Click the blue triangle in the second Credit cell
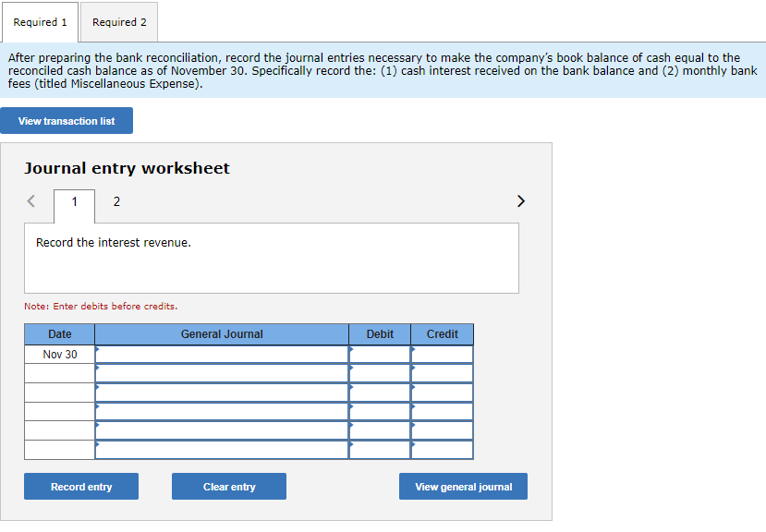This screenshot has height=532, width=766. (x=413, y=369)
